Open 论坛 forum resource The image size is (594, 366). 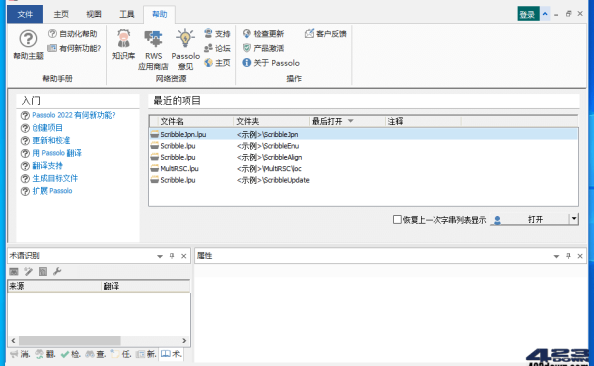[x=217, y=48]
